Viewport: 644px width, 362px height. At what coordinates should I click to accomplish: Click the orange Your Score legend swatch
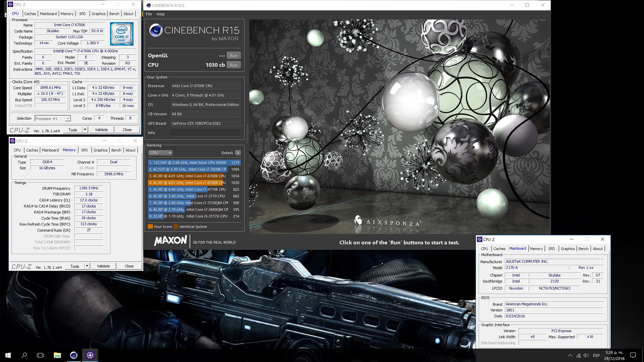coord(150,227)
